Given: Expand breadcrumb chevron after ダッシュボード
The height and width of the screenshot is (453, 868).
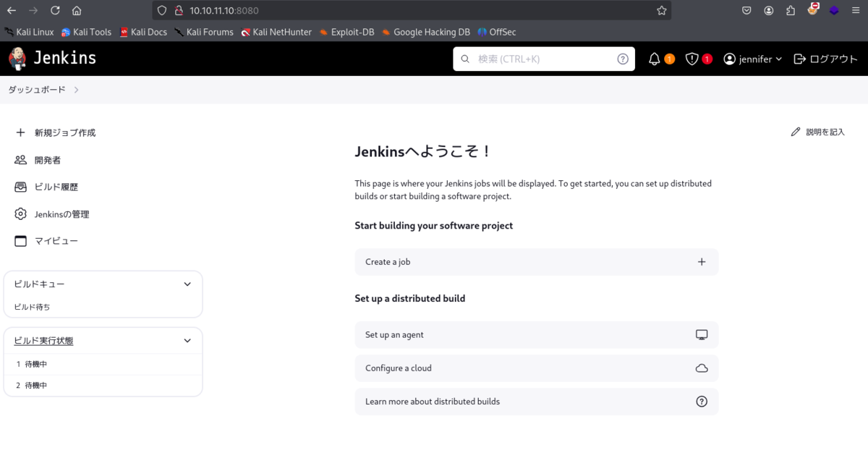Looking at the screenshot, I should (x=76, y=90).
